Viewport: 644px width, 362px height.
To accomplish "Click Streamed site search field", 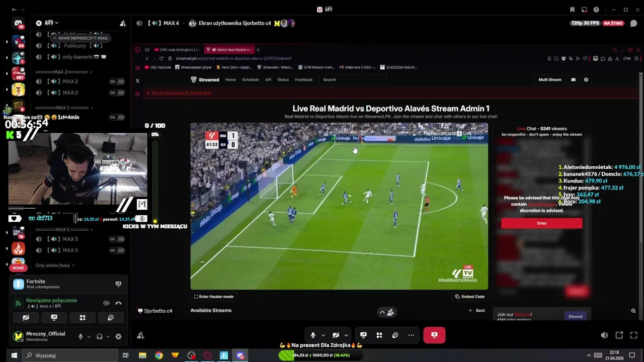I will click(x=354, y=79).
